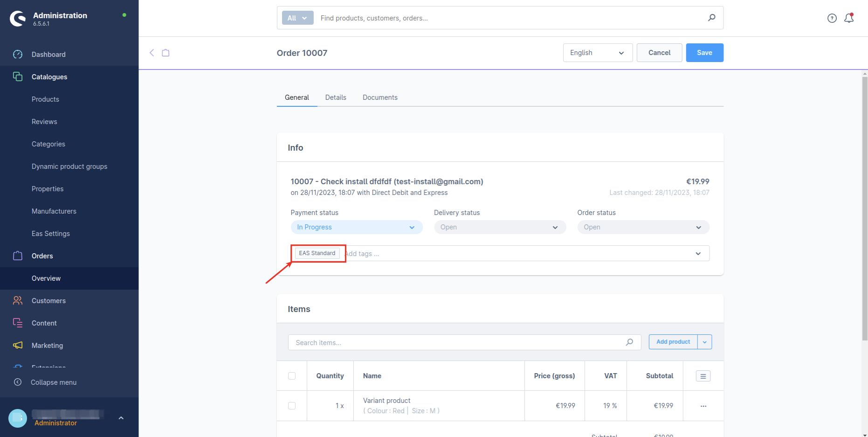Open three-dot menu for Variant product row

[x=703, y=406]
